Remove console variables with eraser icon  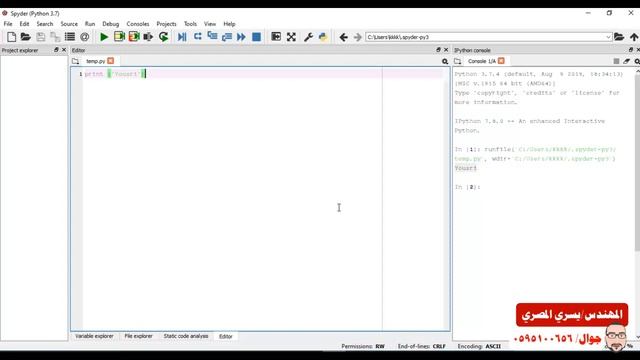click(627, 61)
